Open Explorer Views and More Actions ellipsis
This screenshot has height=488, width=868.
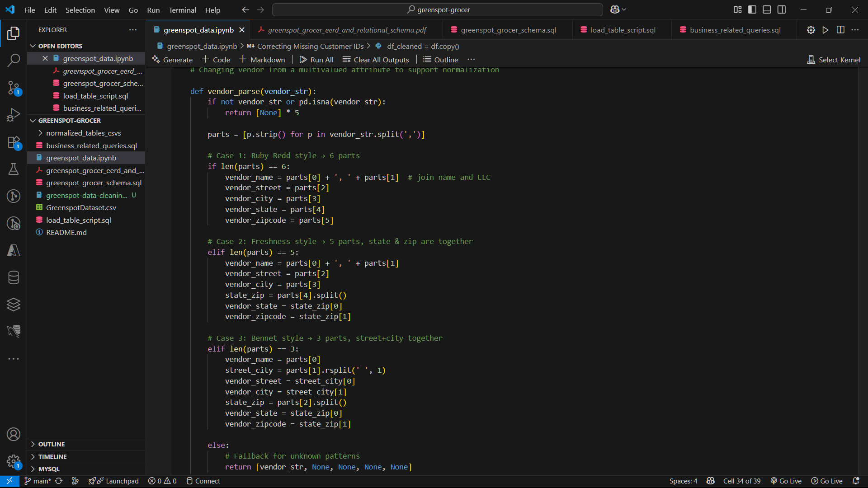coord(133,30)
